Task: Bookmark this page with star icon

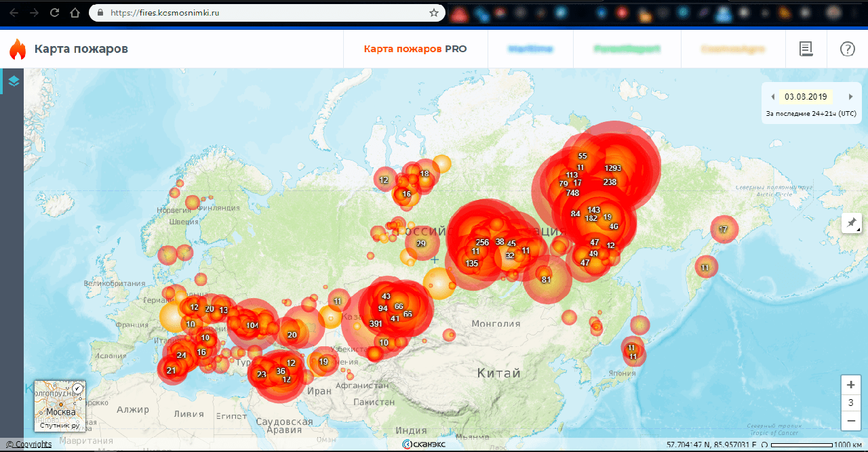Action: [434, 12]
